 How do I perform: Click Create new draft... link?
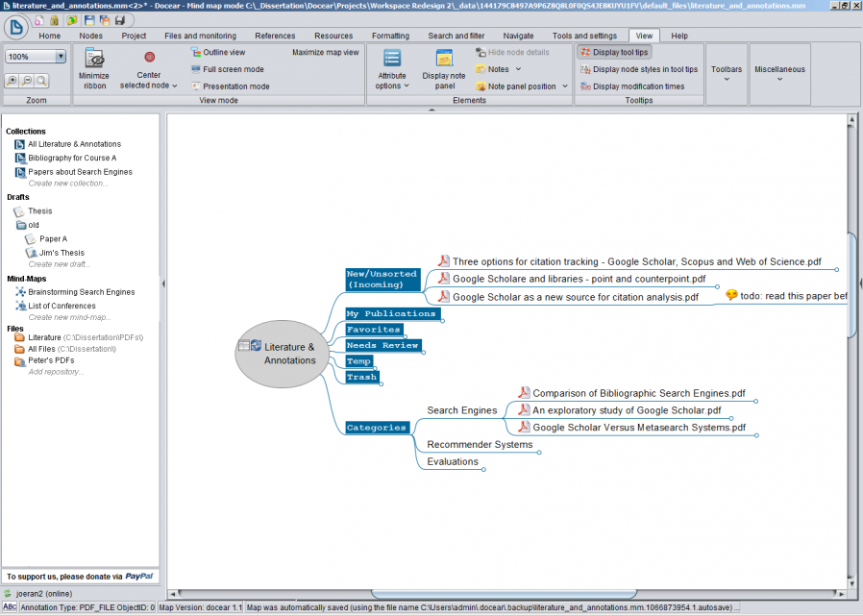point(60,264)
